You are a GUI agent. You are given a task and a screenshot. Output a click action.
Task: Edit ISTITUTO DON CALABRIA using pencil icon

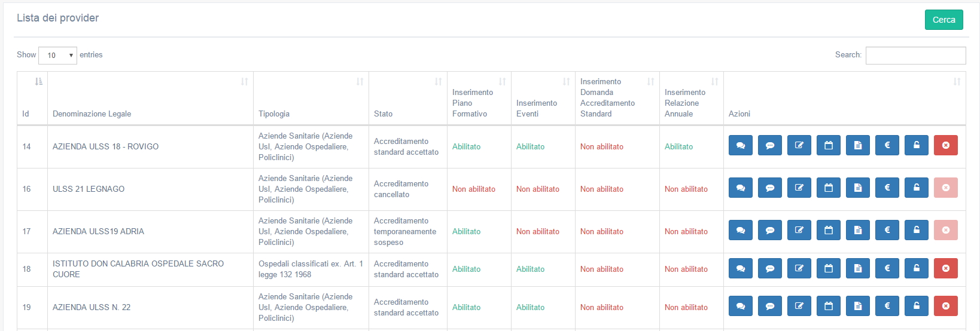tap(799, 268)
